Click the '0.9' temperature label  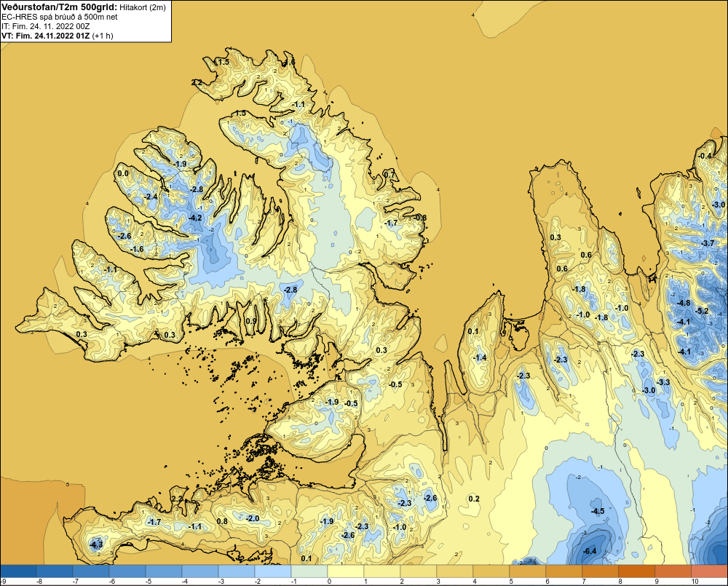point(250,321)
